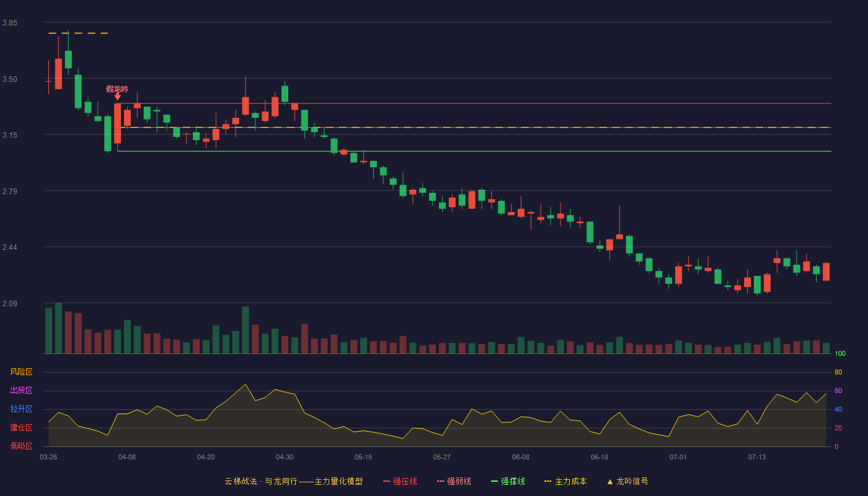The image size is (868, 496).
Task: Click the 06-08 date axis label
Action: [521, 457]
